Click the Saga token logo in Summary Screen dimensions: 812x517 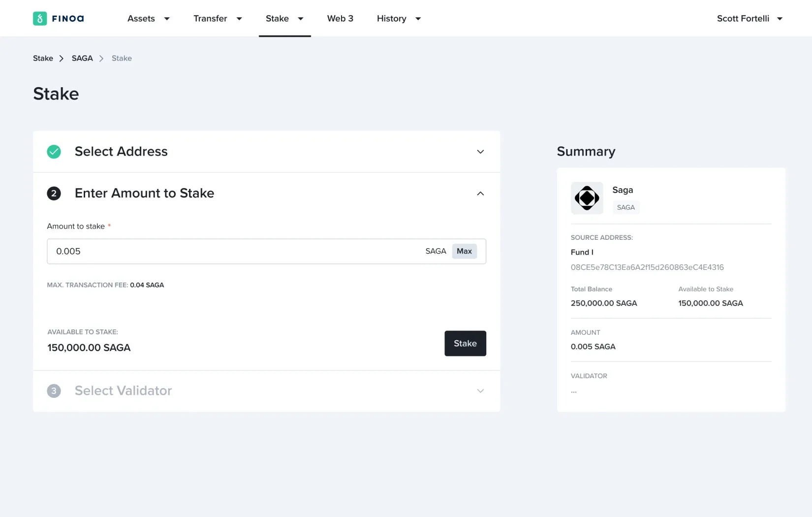point(587,198)
